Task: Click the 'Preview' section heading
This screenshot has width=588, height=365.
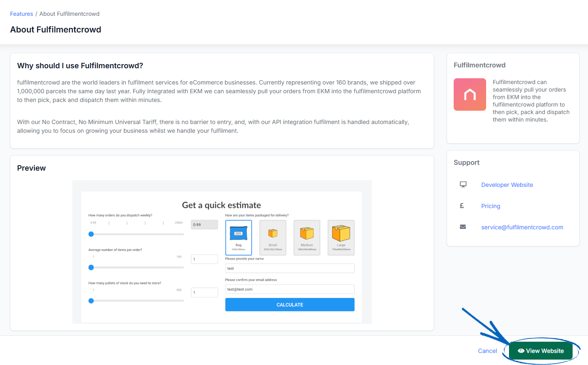Action: tap(32, 168)
